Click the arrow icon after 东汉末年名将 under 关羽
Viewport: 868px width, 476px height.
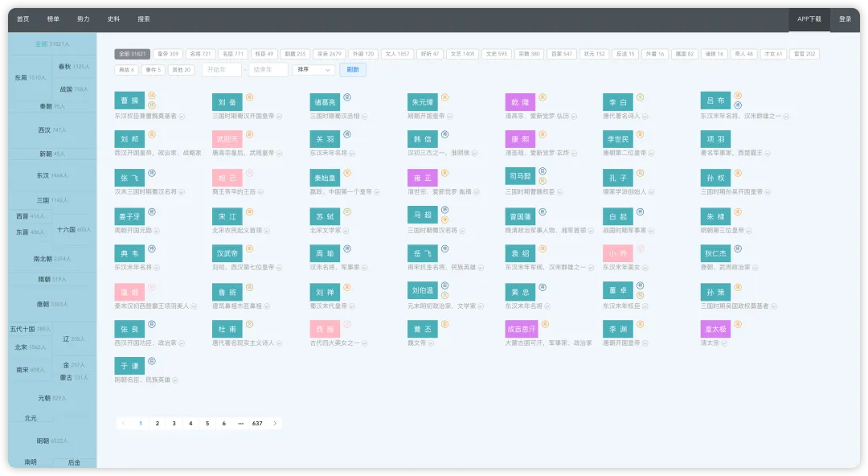coord(352,153)
